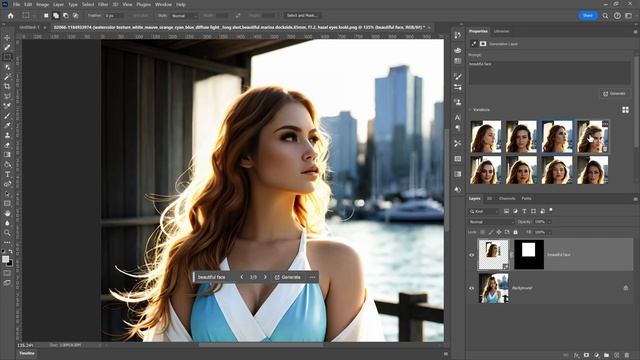Toggle lock transparent pixels

point(482,232)
